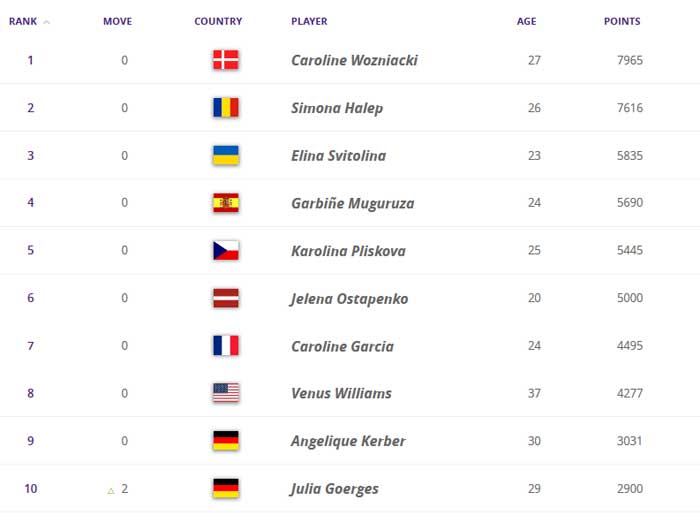
Task: Click Romania flag icon beside Simona Halep
Action: click(225, 108)
